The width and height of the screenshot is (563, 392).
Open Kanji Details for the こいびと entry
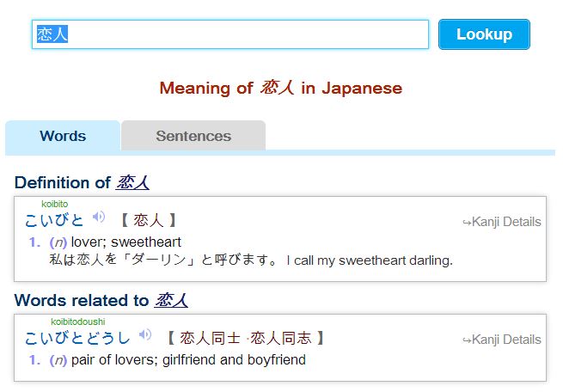tap(502, 222)
